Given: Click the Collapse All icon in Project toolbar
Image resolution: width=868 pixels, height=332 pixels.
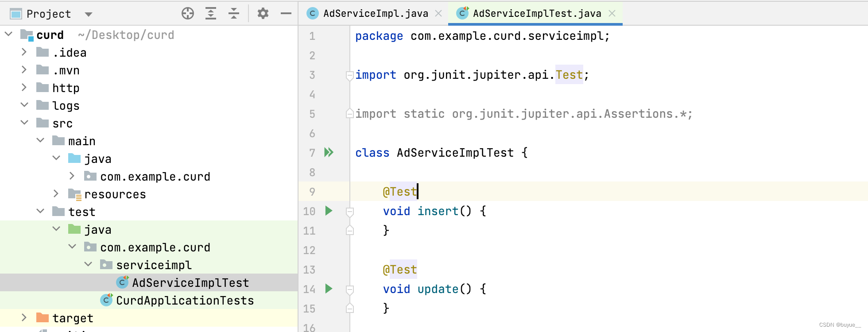Looking at the screenshot, I should [234, 14].
